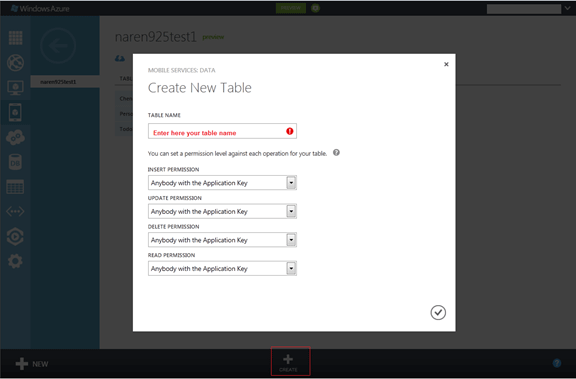Click the help icon in bottom right corner
The width and height of the screenshot is (576, 379).
pos(557,363)
